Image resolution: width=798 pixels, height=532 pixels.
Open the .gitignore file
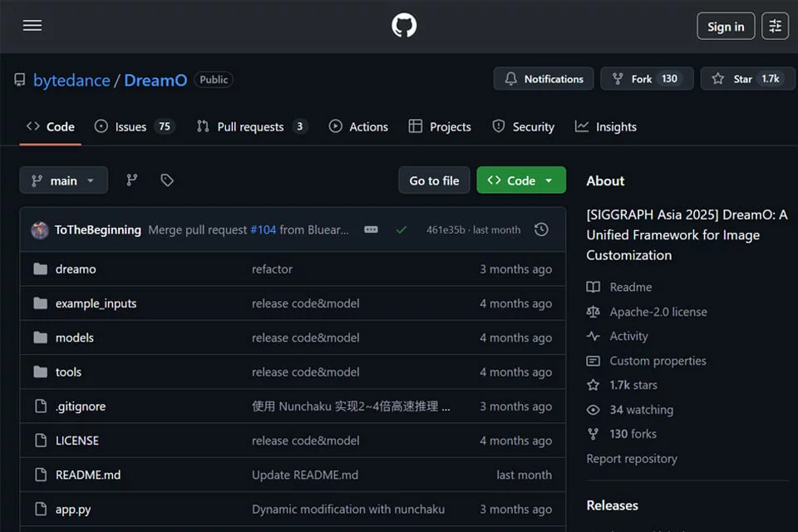pyautogui.click(x=81, y=406)
